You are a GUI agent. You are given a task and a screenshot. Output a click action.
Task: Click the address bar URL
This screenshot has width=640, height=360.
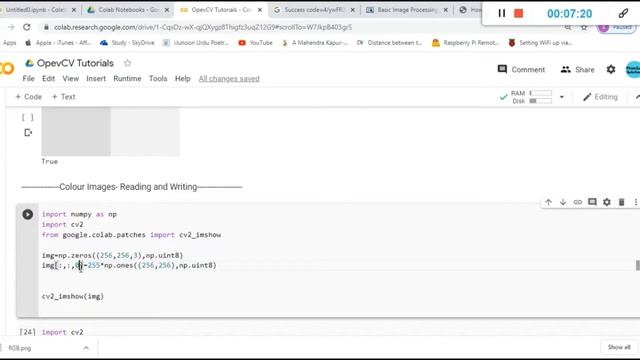203,27
